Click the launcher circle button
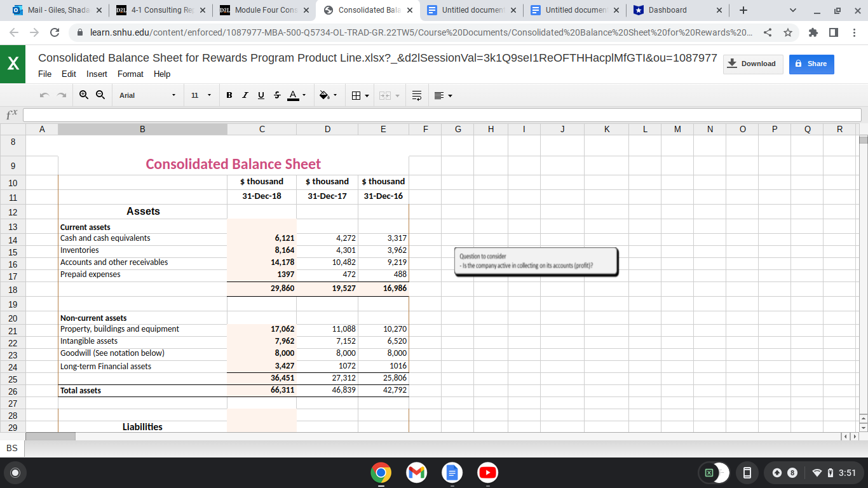868x488 pixels. [x=15, y=473]
